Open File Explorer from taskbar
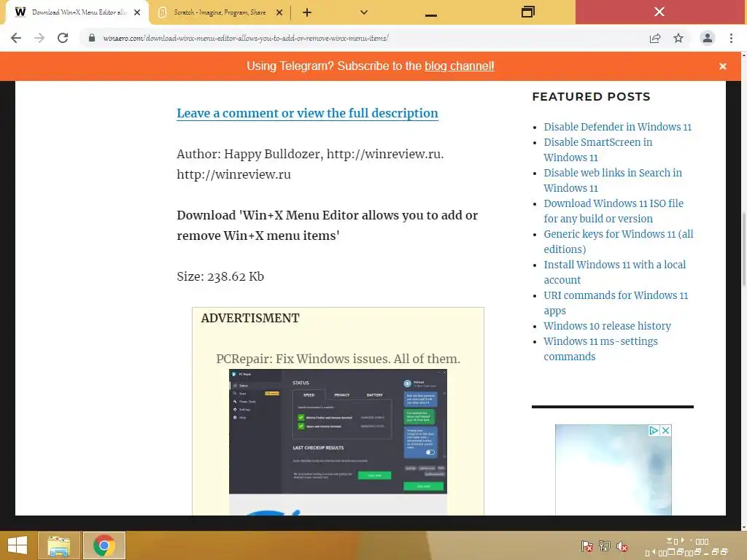The image size is (747, 560). [x=58, y=545]
